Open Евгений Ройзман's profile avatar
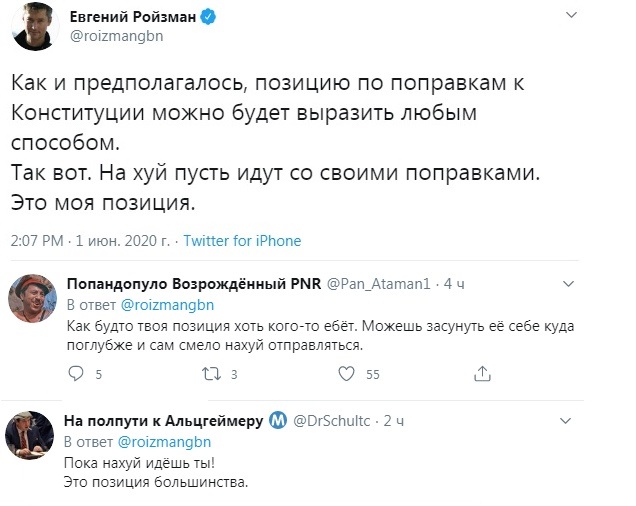Viewport: 636px width, 506px height. pos(35,26)
